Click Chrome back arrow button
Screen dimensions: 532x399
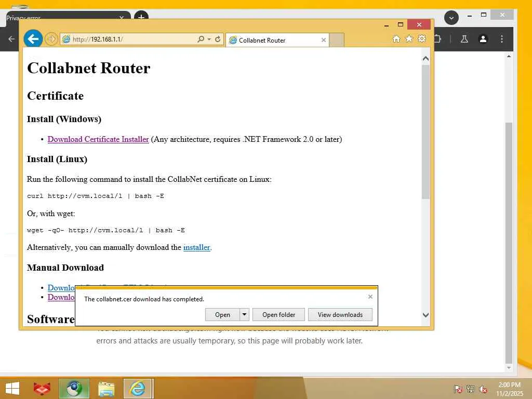pyautogui.click(x=11, y=39)
